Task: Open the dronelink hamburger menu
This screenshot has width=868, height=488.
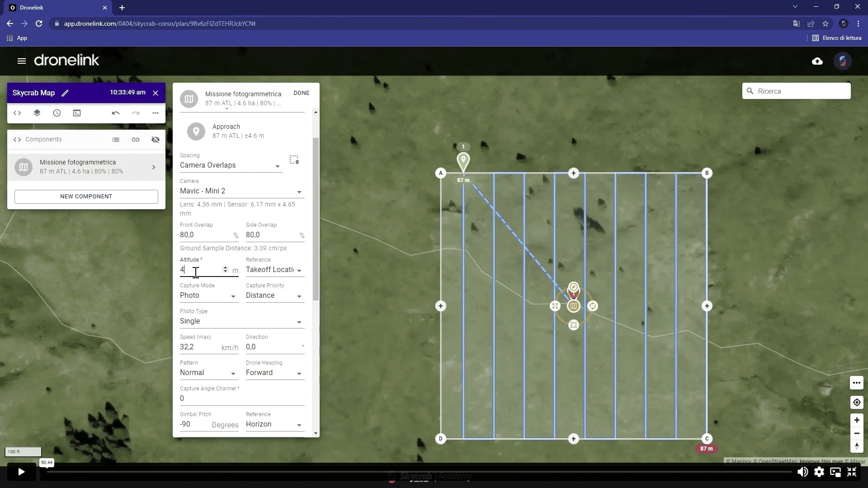Action: 21,61
